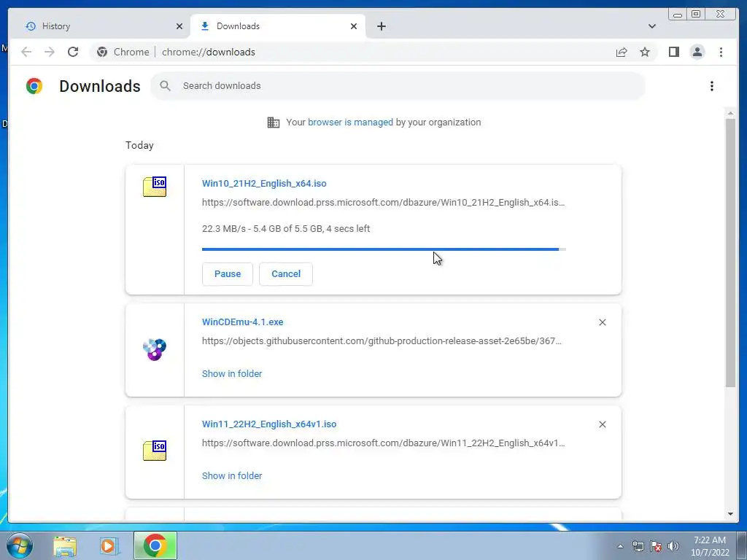Open the browser is managed link
This screenshot has height=560, width=747.
pos(350,122)
